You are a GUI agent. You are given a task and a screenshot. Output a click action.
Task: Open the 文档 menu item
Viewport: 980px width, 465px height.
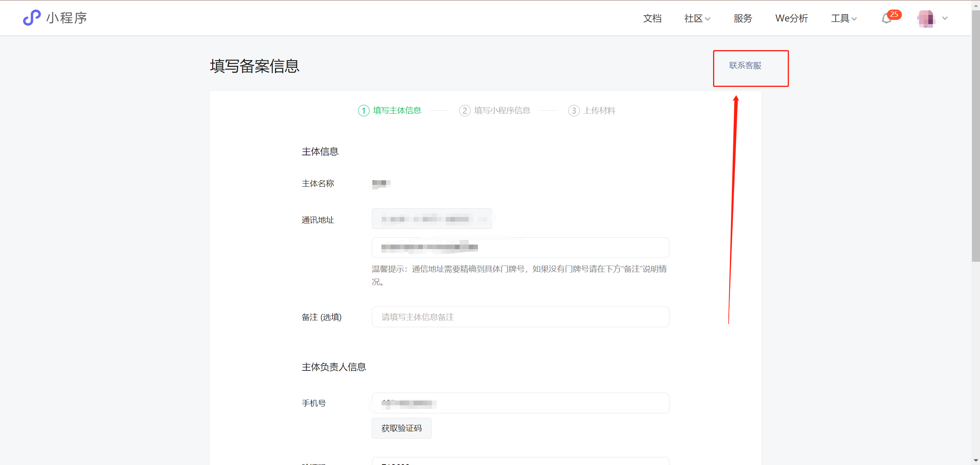tap(652, 18)
